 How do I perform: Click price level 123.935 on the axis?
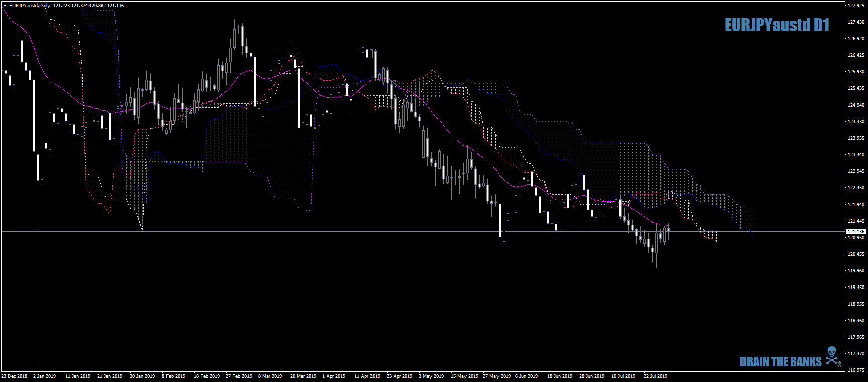[856, 138]
